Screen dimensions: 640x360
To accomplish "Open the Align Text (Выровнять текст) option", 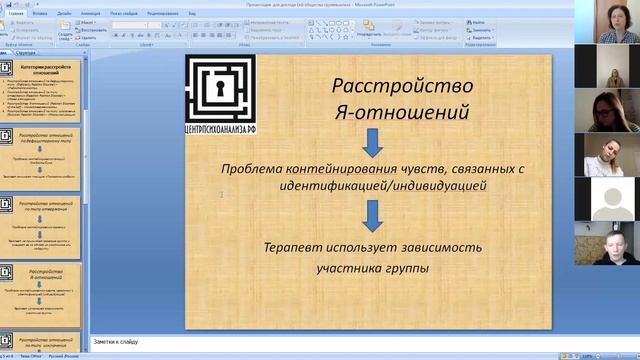I will [x=264, y=30].
